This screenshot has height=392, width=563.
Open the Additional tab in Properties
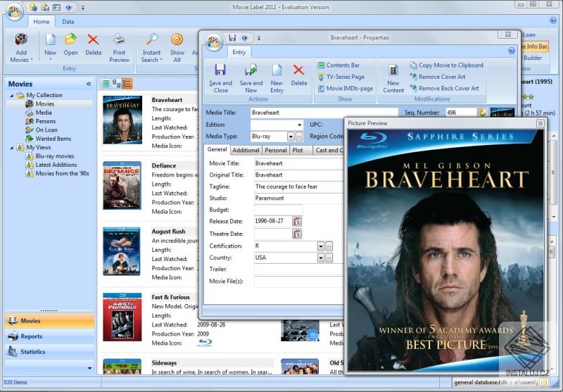click(x=246, y=150)
